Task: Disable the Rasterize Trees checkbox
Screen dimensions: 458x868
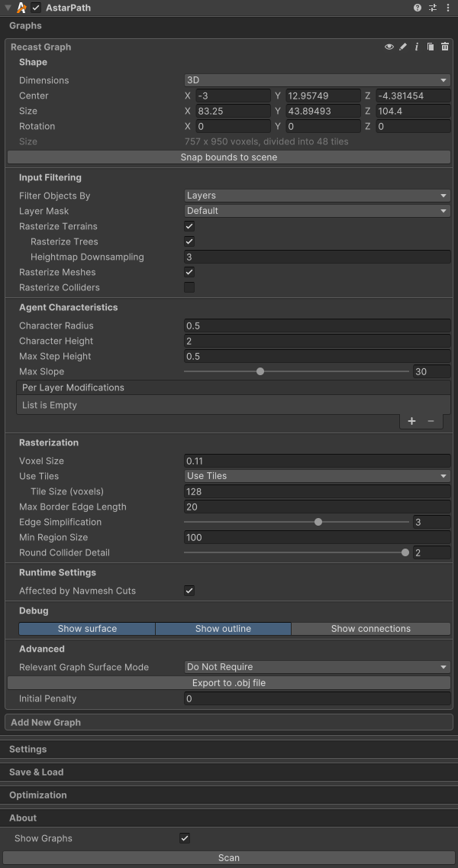Action: [189, 241]
